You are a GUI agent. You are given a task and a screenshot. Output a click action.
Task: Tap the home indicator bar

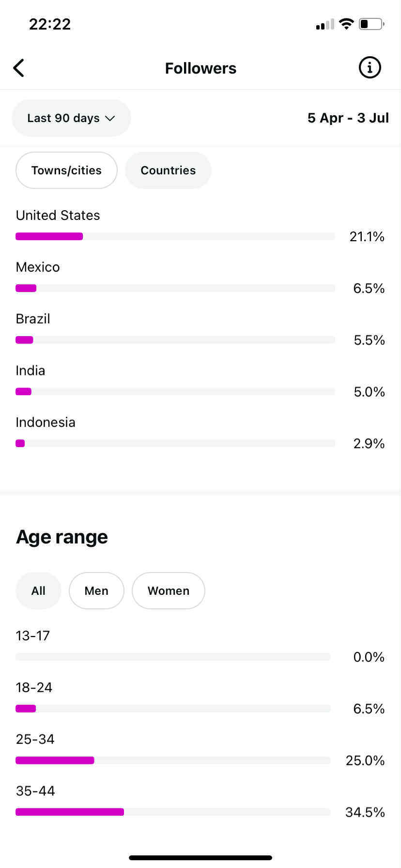pyautogui.click(x=200, y=858)
